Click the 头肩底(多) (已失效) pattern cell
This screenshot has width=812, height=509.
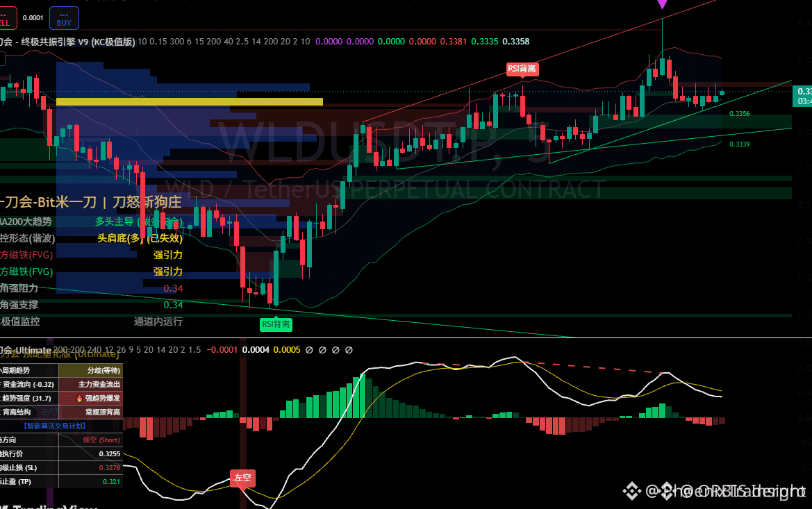tap(140, 238)
